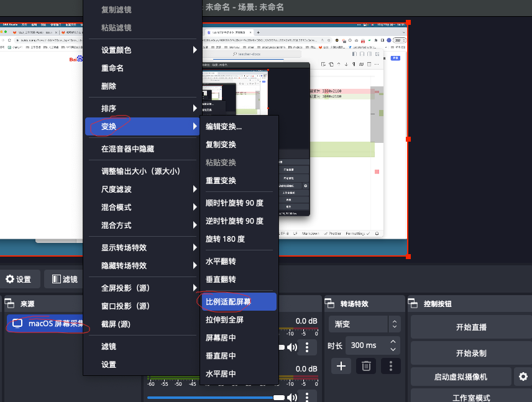Viewport: 532px width, 402px height.
Task: Remove transition using the trash icon
Action: point(366,366)
